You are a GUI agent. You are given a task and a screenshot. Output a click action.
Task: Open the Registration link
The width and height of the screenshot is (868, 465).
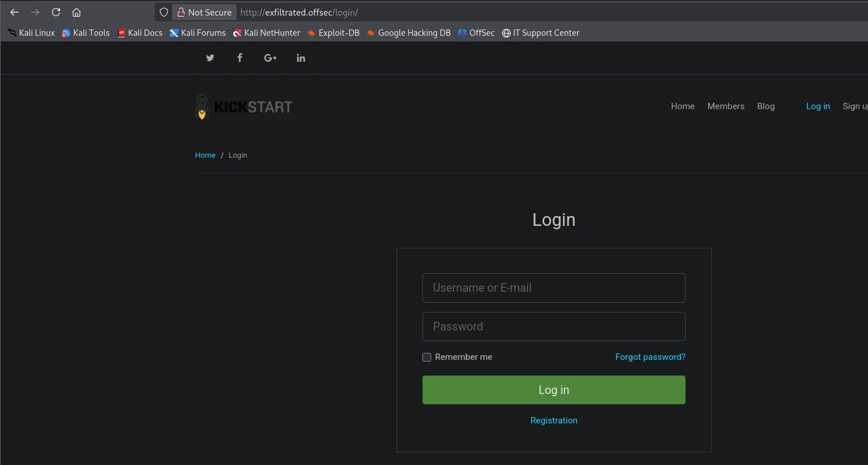(554, 421)
